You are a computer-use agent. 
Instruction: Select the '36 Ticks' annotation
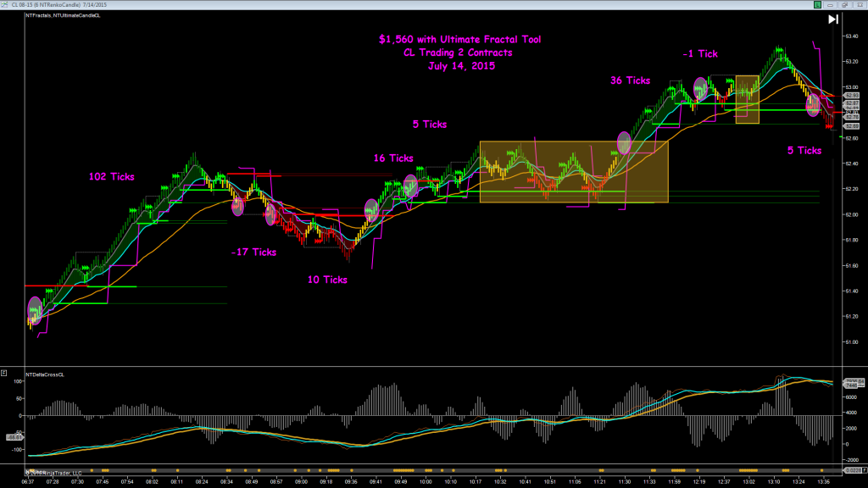630,80
